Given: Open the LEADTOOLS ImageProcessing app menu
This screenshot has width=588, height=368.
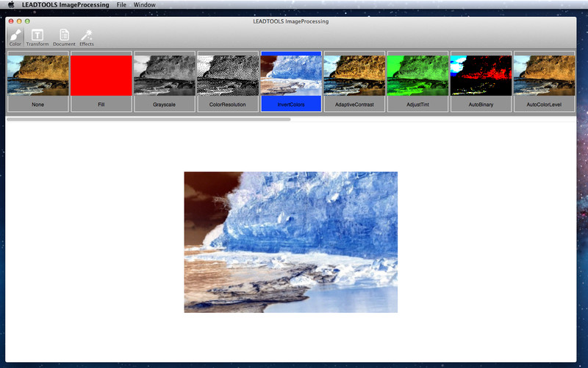Looking at the screenshot, I should pos(65,5).
